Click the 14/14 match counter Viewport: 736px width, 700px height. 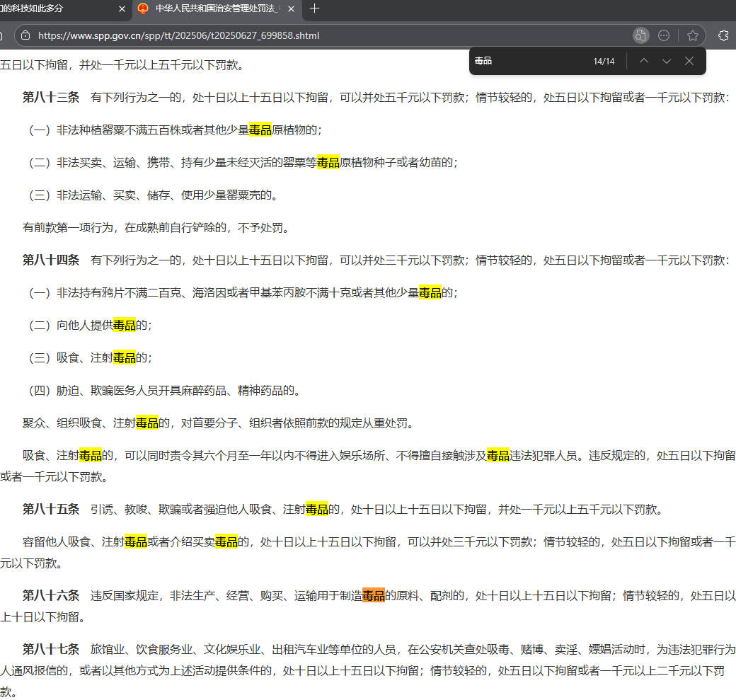click(604, 61)
